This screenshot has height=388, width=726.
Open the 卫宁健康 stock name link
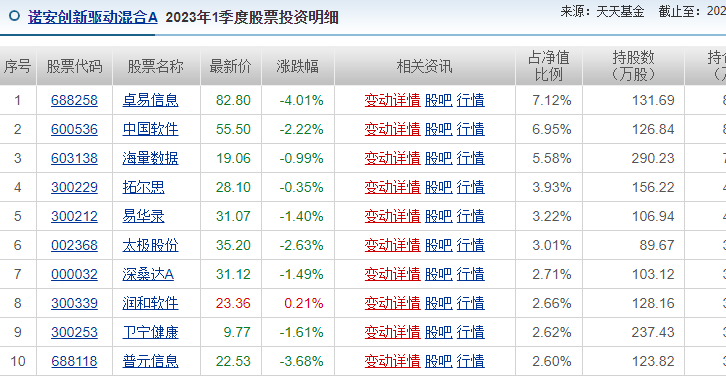pyautogui.click(x=150, y=332)
